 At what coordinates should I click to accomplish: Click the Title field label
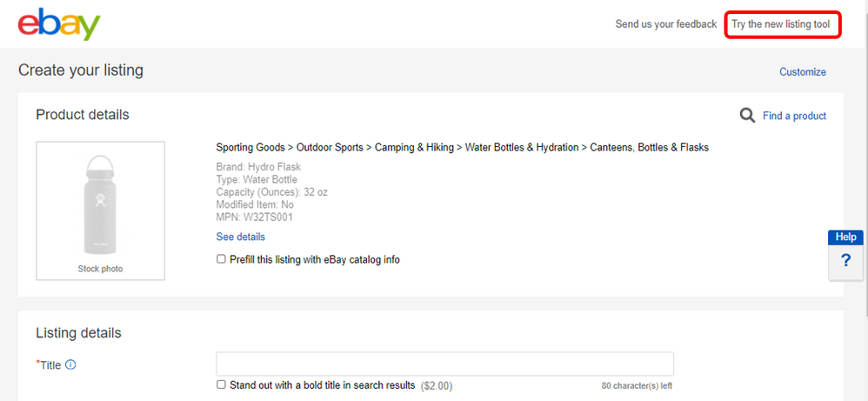point(50,365)
